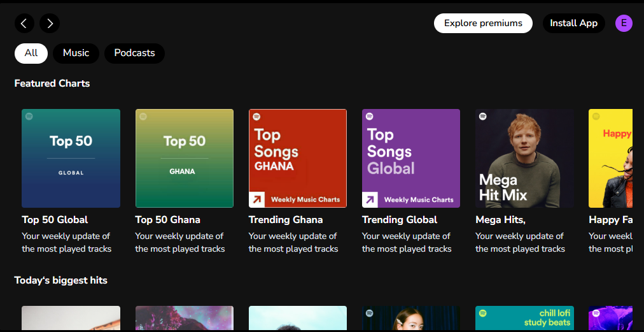Go forward with the right arrow button
This screenshot has width=644, height=332.
click(50, 24)
